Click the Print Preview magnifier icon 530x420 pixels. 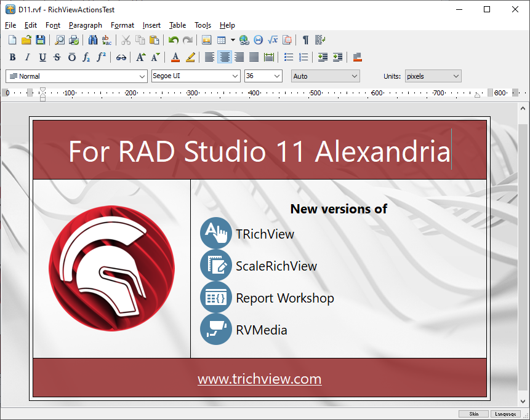(x=60, y=41)
